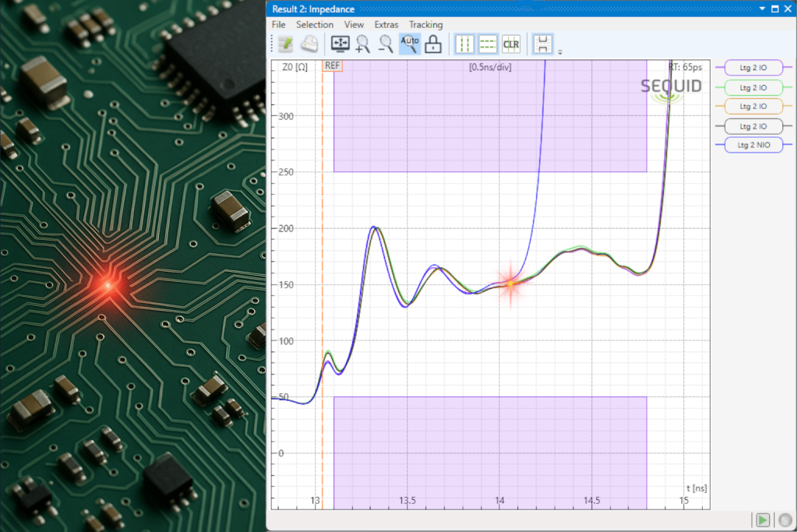798x532 pixels.
Task: Click the zoom in magnifier
Action: 362,44
